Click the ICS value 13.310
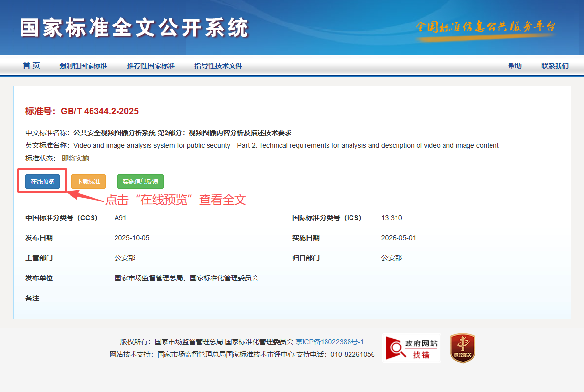Image resolution: width=584 pixels, height=392 pixels. (x=392, y=218)
